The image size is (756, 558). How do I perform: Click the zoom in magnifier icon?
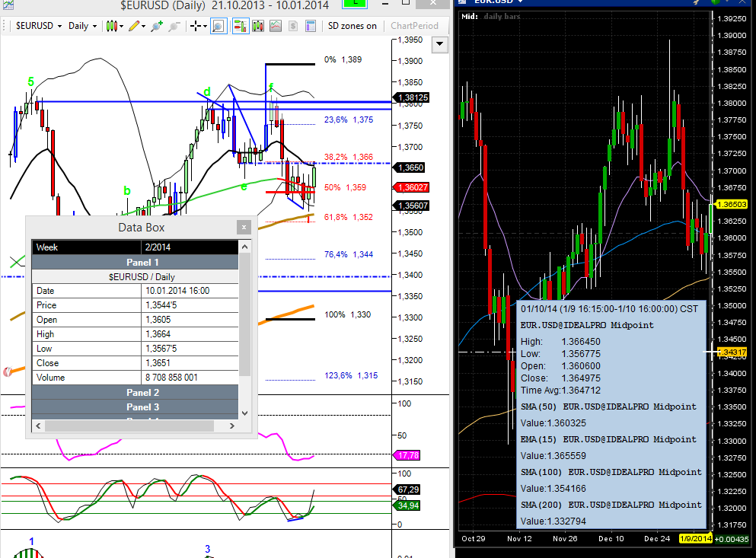(157, 26)
